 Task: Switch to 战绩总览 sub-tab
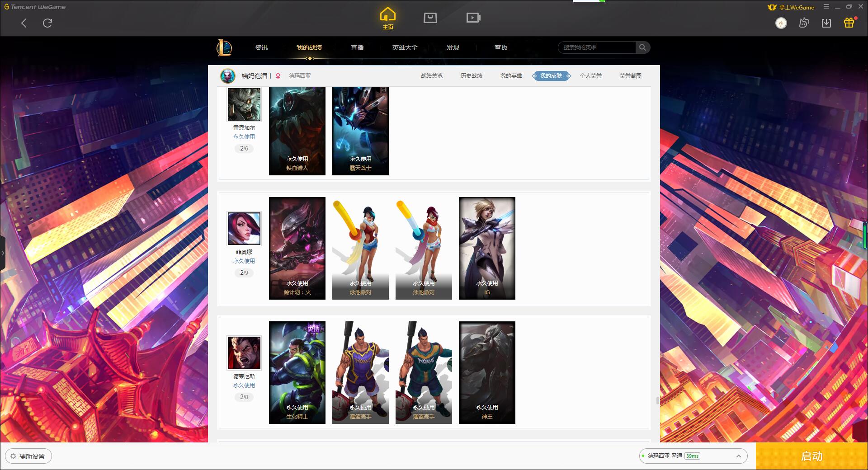click(x=432, y=76)
